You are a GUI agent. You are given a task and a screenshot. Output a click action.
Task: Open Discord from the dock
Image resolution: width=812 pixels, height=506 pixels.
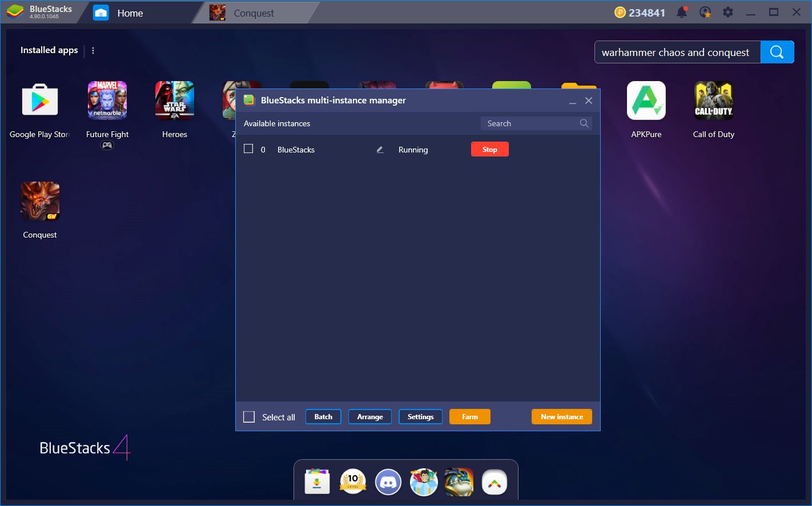388,483
